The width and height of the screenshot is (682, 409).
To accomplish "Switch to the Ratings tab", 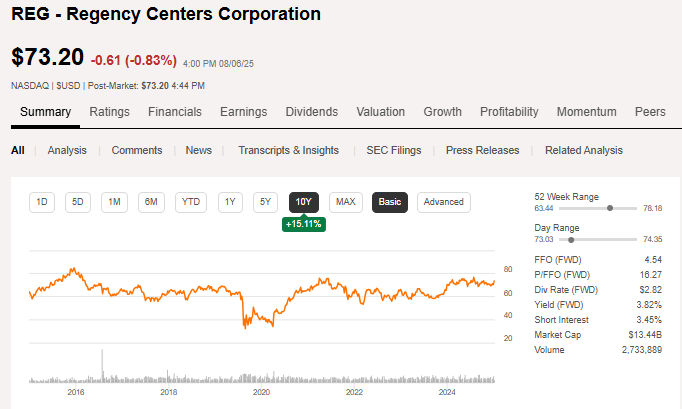I will (x=109, y=112).
